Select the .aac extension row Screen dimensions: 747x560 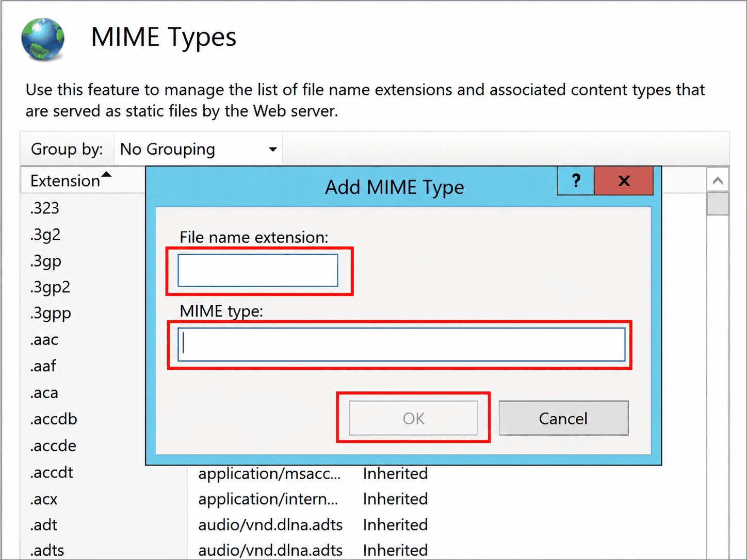pyautogui.click(x=44, y=340)
